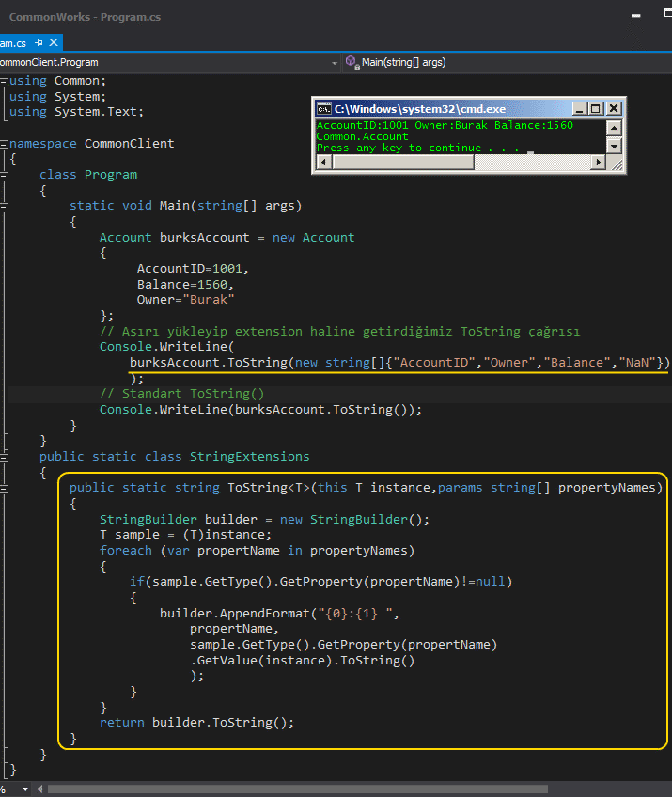
Task: Click the Main method icon in navigation bar
Action: pyautogui.click(x=352, y=62)
